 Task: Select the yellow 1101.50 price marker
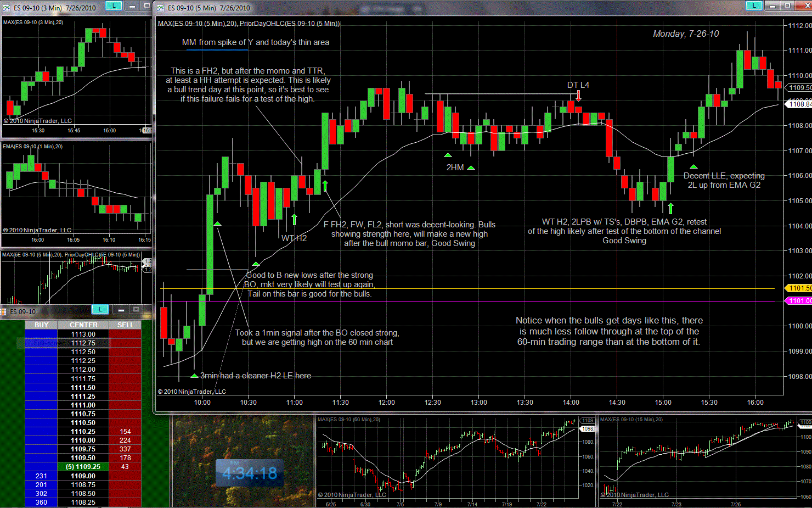[798, 288]
